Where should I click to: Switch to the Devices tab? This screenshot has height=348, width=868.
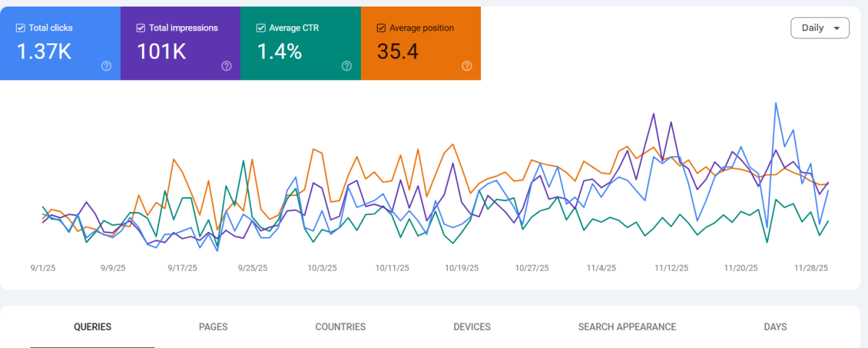coord(472,327)
